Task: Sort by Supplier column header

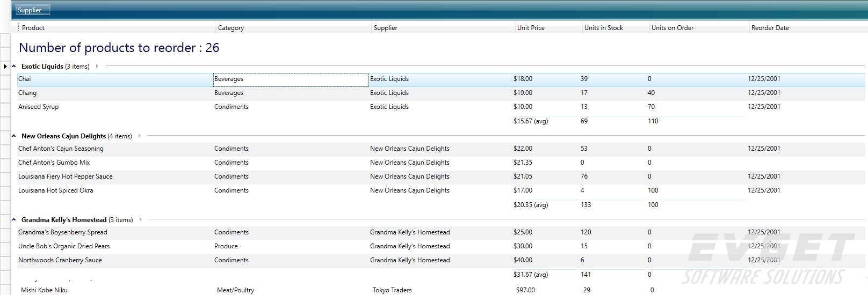Action: 444,28
